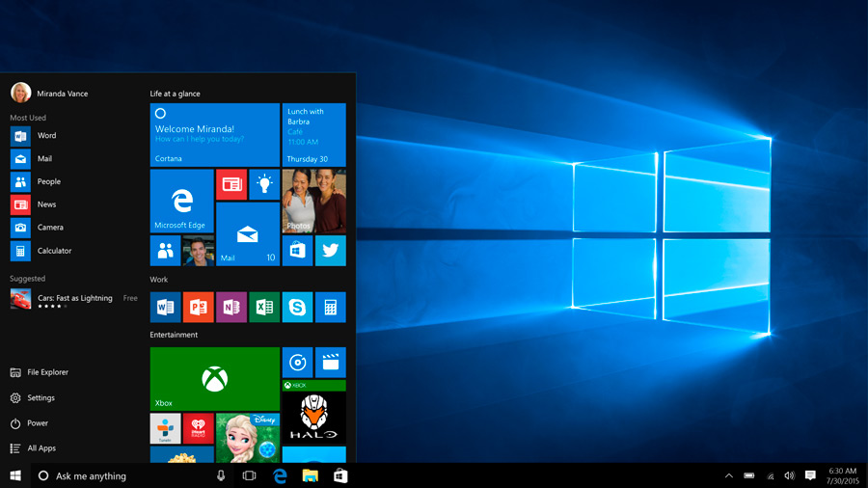Open the Microsoft Edge tile in Start
The width and height of the screenshot is (868, 488).
(x=181, y=201)
